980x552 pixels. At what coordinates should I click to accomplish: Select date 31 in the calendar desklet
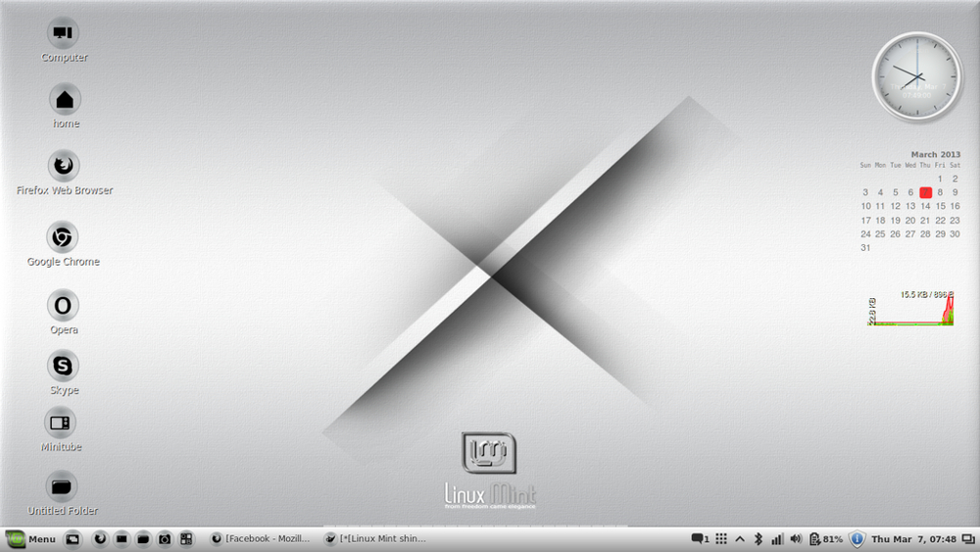865,248
